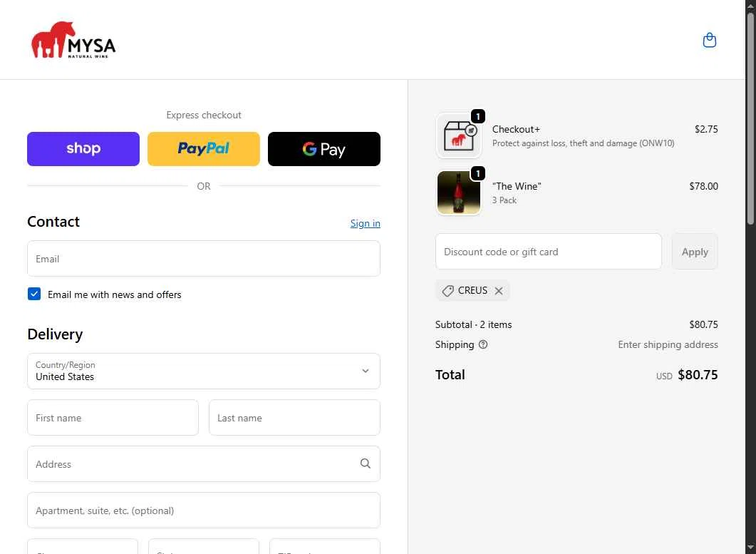Apply the discount code
Screen dimensions: 756x554
pos(695,252)
